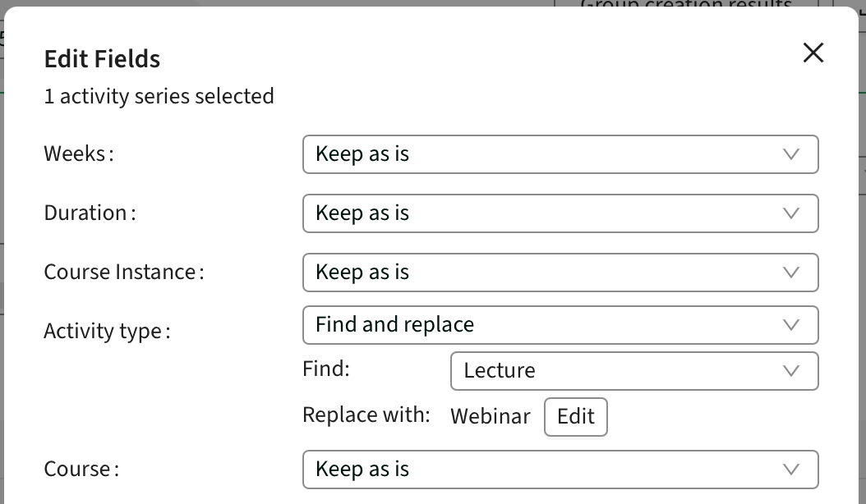
Task: Click the 'Course Instance:' label
Action: pos(123,273)
